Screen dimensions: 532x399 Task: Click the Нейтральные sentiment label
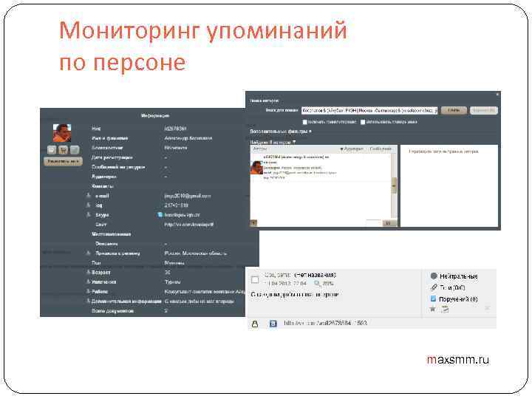458,276
